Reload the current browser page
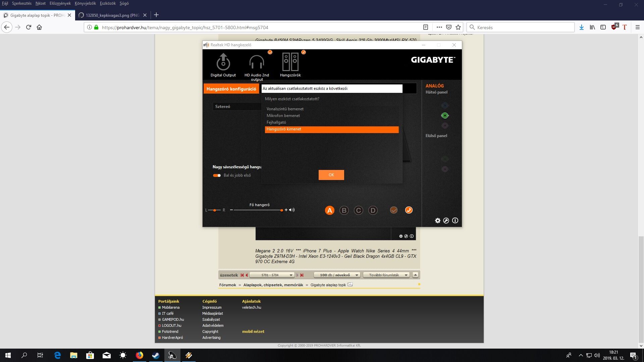 (29, 27)
